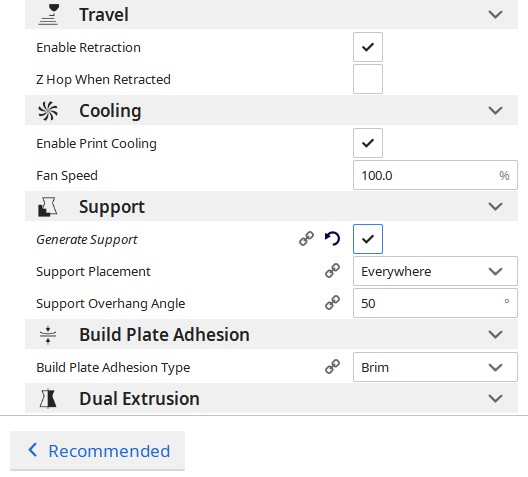Enable Z Hop When Retracted checkbox
Viewport: 528px width, 477px height.
click(368, 79)
